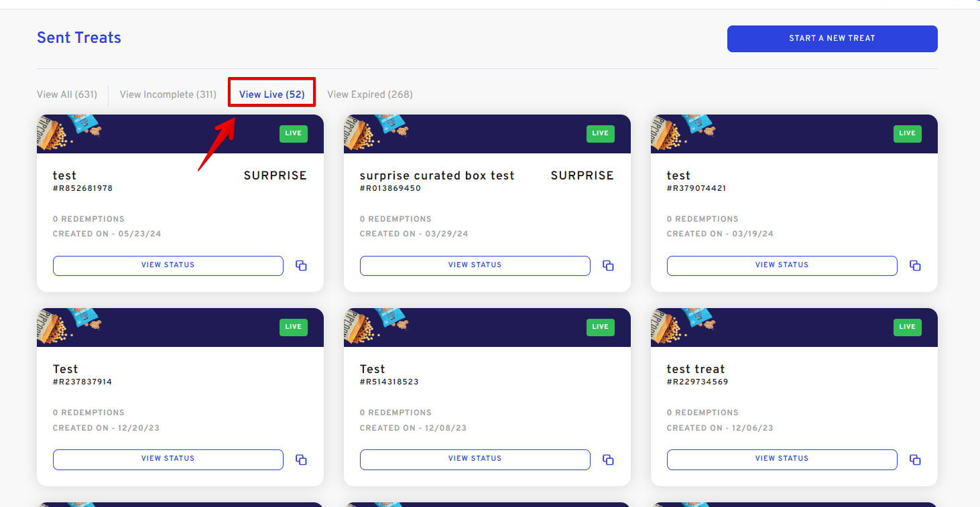The width and height of the screenshot is (980, 507).
Task: Click the Sent Treats heading
Action: pyautogui.click(x=79, y=38)
